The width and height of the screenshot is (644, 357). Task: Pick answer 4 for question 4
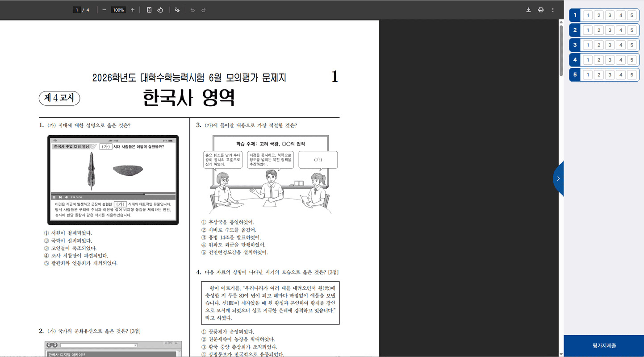coord(620,60)
